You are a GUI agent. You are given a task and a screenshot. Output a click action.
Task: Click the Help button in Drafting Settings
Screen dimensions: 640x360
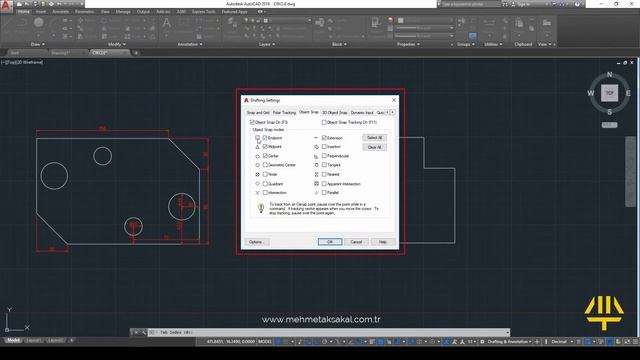pyautogui.click(x=382, y=242)
